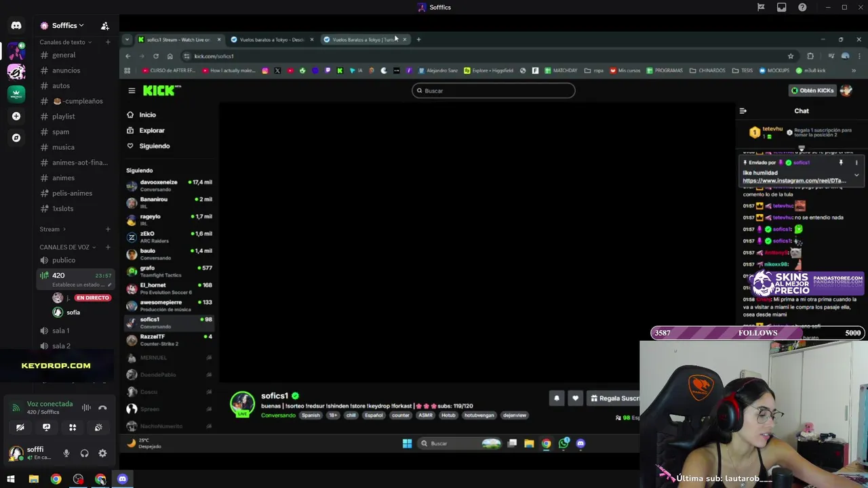Open OBS Studio from the Windows taskbar

pyautogui.click(x=78, y=479)
